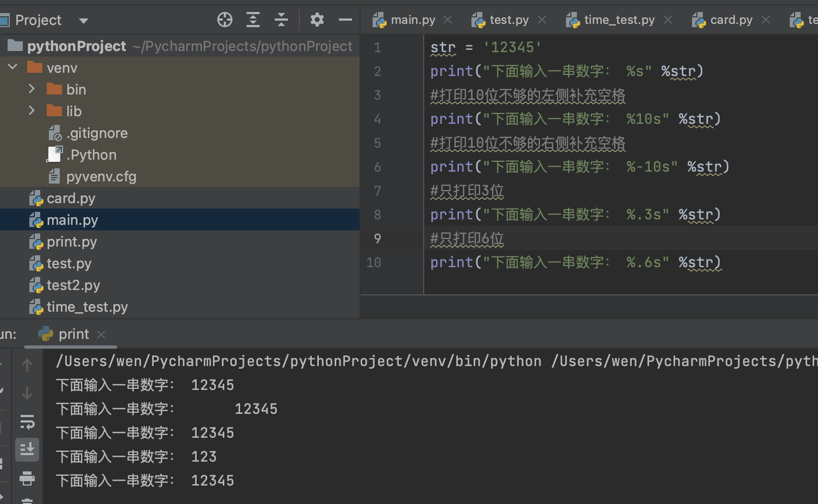Click the comment #打印10位不够的右侧补充空格
The image size is (818, 504).
click(x=528, y=143)
